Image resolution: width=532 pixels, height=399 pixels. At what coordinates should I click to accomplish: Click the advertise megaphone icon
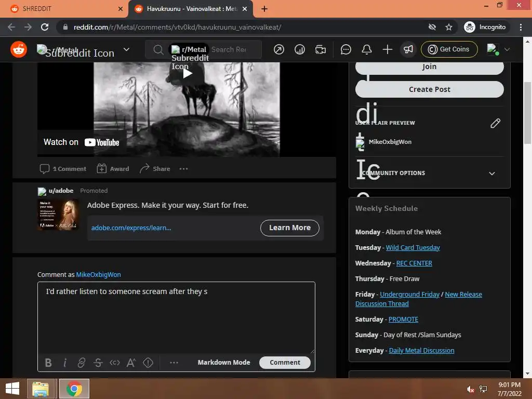click(x=408, y=49)
